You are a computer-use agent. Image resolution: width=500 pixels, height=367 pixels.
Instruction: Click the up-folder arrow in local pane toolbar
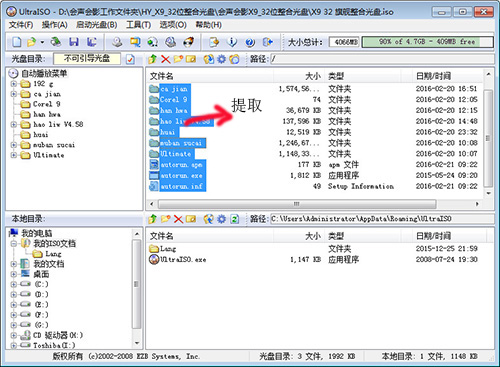click(152, 219)
